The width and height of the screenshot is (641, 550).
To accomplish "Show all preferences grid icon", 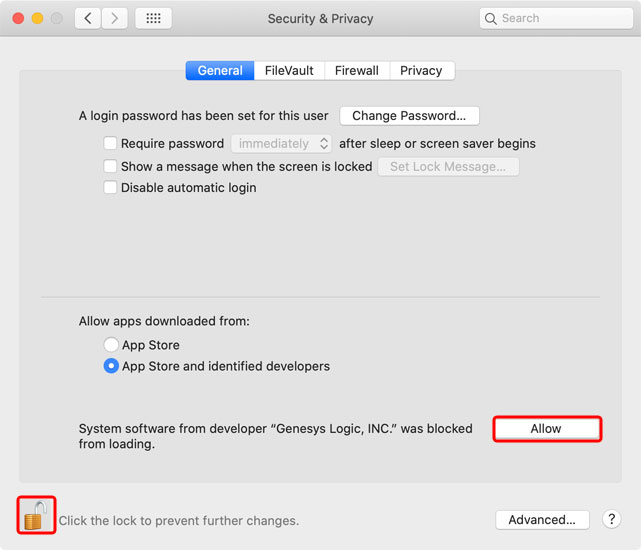I will (153, 18).
